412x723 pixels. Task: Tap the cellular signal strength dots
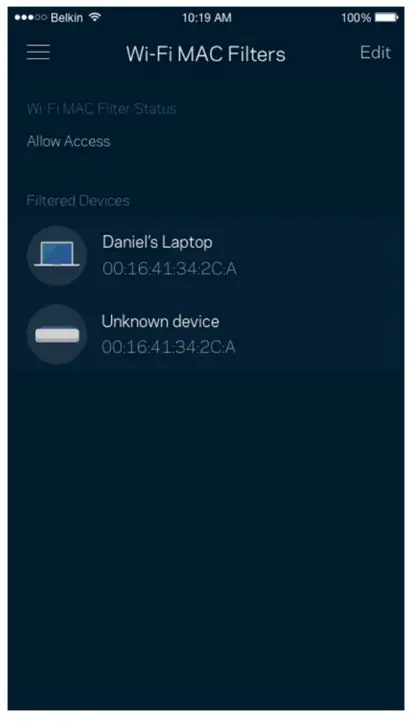point(30,18)
